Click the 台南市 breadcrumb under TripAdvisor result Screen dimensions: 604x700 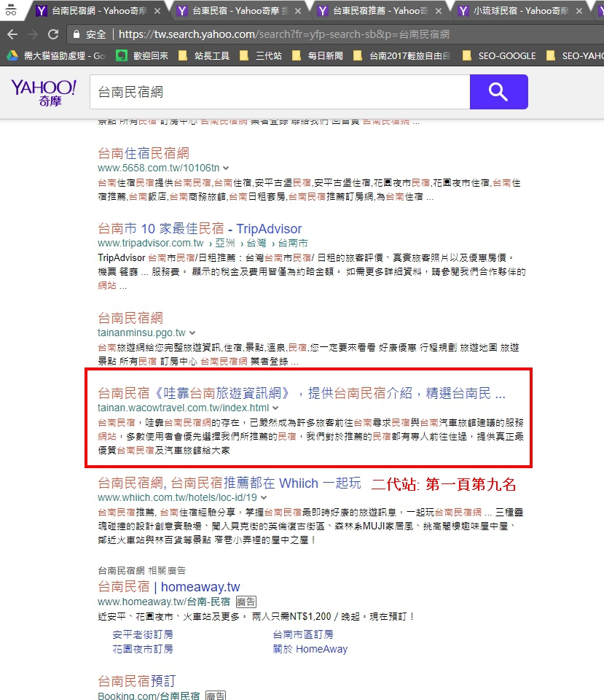pyautogui.click(x=293, y=244)
